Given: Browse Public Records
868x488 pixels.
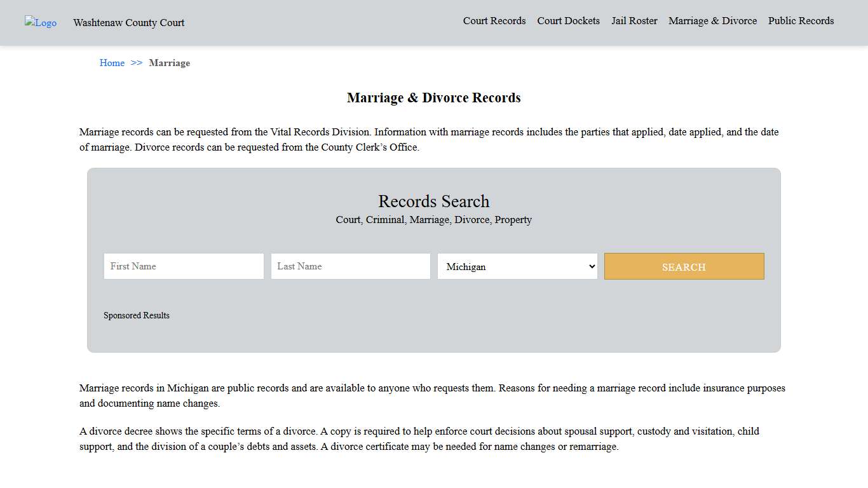Looking at the screenshot, I should tap(801, 21).
